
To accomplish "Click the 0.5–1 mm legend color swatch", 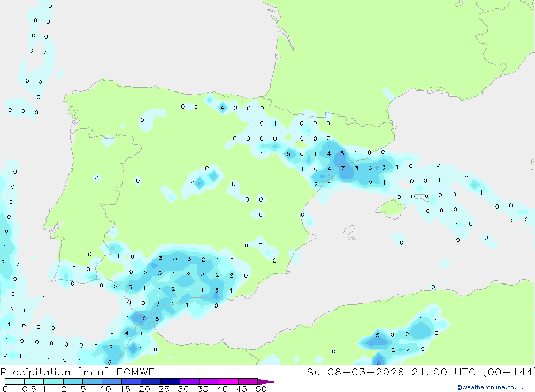I will point(34,381).
